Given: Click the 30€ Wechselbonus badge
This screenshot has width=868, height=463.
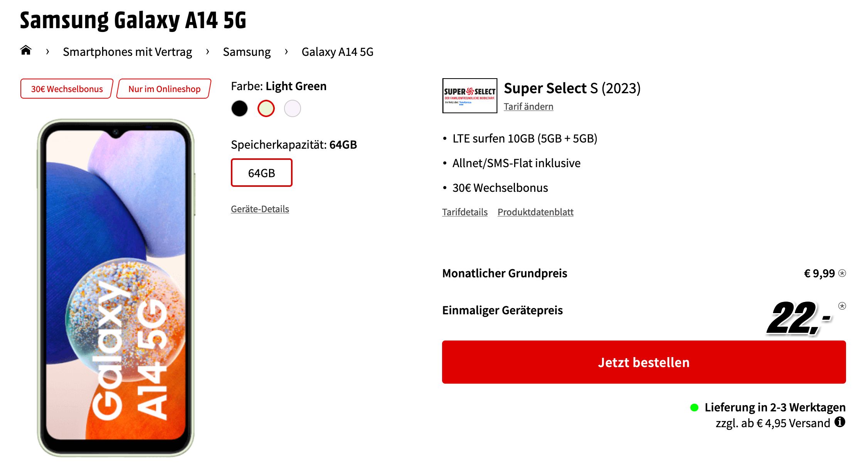Looking at the screenshot, I should click(67, 89).
